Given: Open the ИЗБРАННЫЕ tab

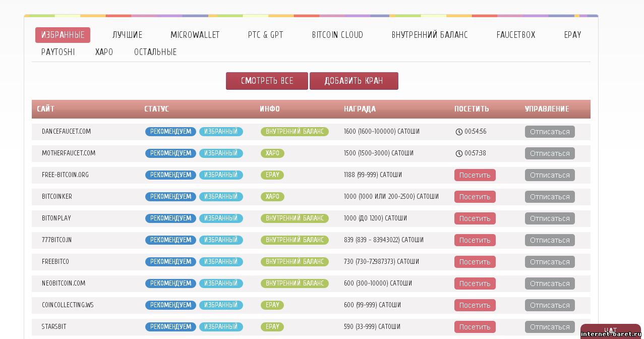Looking at the screenshot, I should coord(63,35).
